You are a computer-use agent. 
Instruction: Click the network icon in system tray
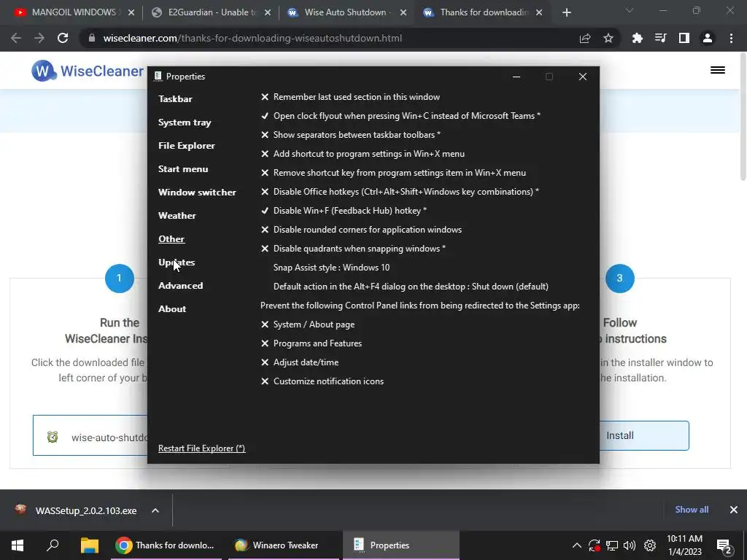[x=612, y=545]
